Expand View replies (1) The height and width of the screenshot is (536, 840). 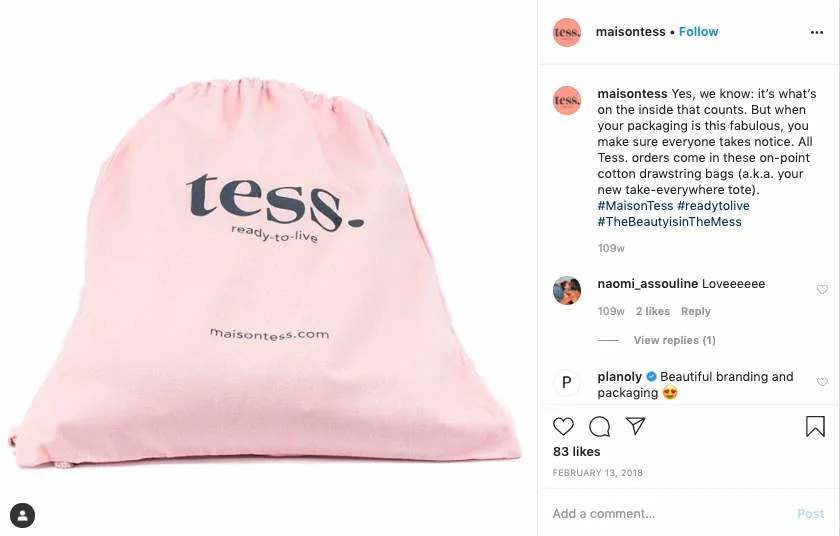coord(674,340)
